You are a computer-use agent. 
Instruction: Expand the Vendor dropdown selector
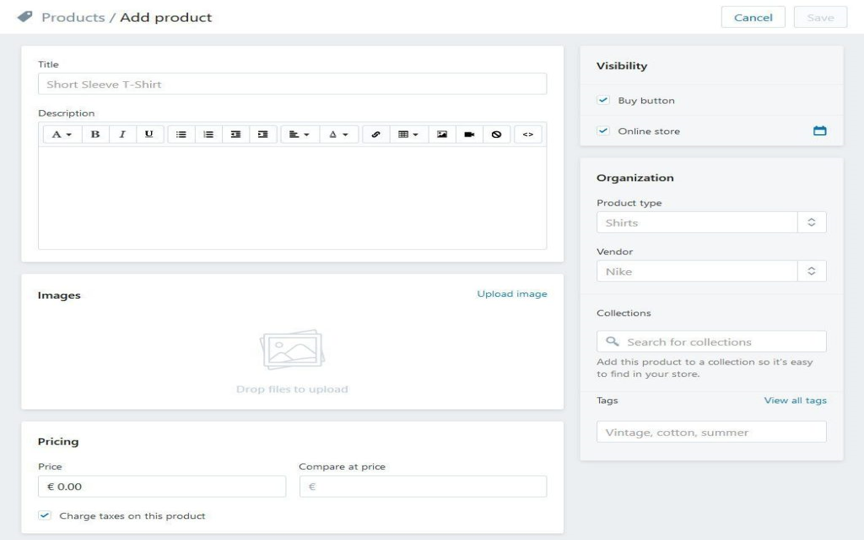click(x=711, y=271)
